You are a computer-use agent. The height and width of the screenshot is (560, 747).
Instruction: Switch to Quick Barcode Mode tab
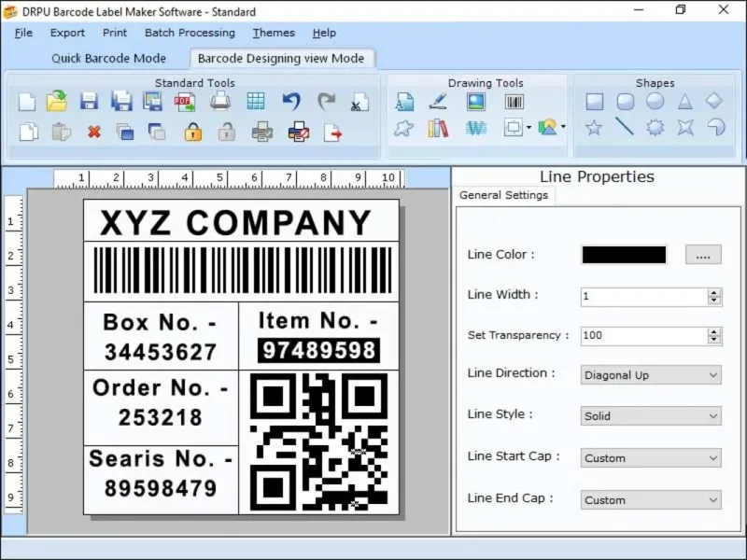[x=108, y=58]
